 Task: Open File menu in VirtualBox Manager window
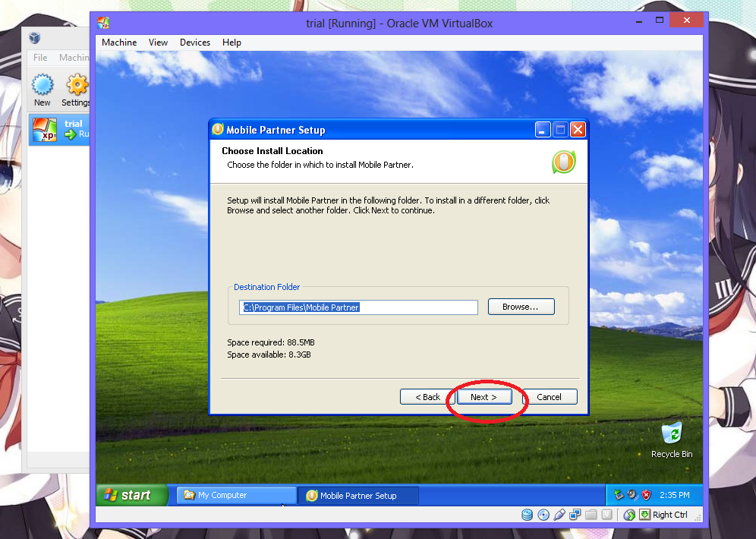click(x=40, y=58)
